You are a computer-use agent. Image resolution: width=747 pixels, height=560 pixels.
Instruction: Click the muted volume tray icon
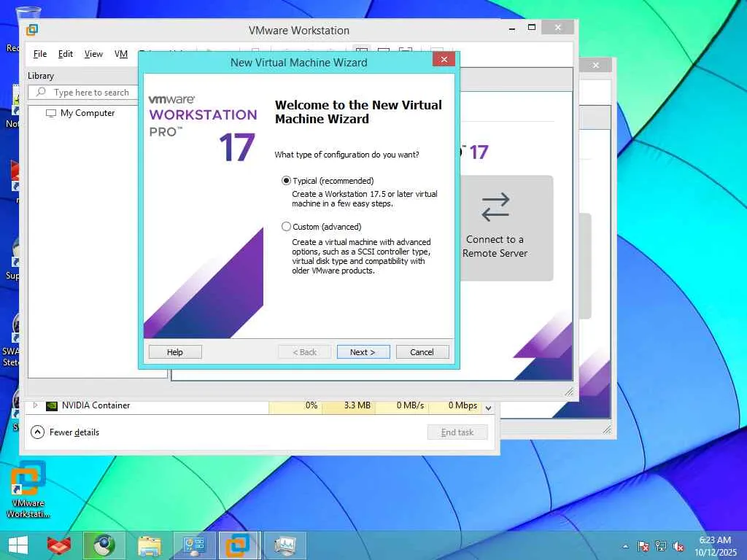[678, 546]
